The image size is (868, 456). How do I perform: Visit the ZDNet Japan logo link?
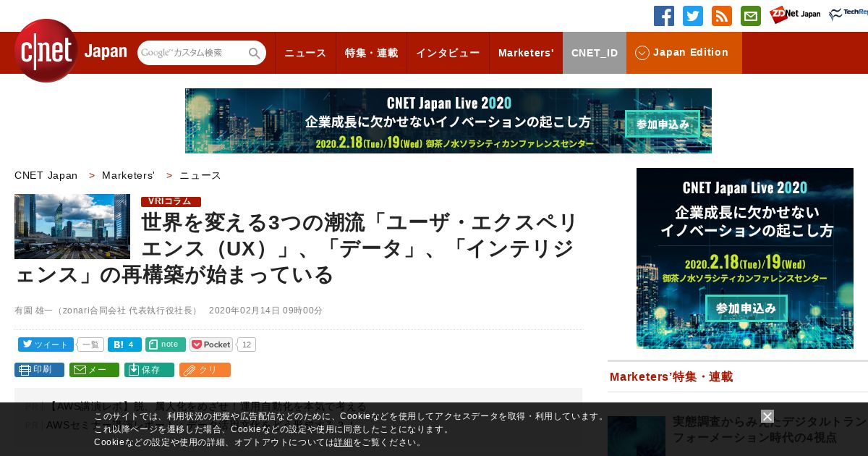click(795, 14)
